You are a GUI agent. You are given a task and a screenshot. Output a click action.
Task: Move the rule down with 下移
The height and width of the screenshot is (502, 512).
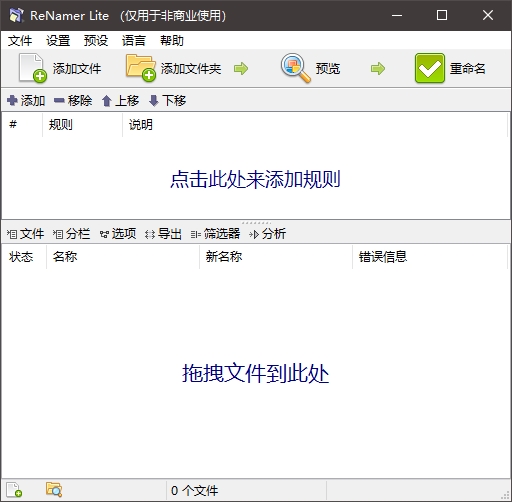pyautogui.click(x=167, y=100)
